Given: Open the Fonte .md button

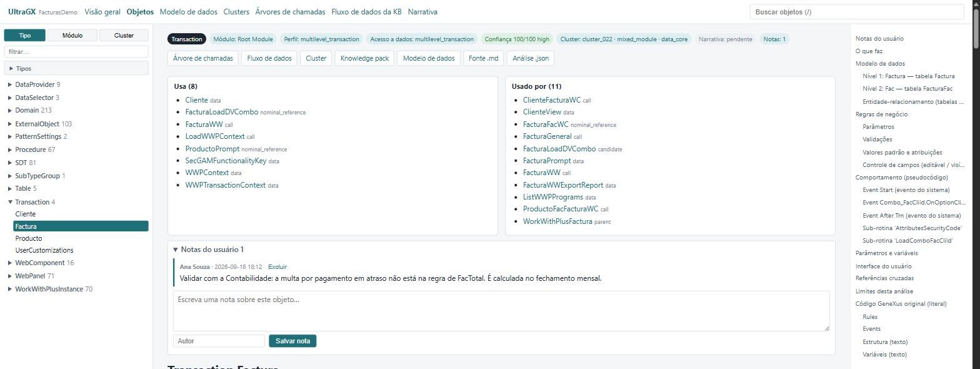Looking at the screenshot, I should [x=484, y=59].
